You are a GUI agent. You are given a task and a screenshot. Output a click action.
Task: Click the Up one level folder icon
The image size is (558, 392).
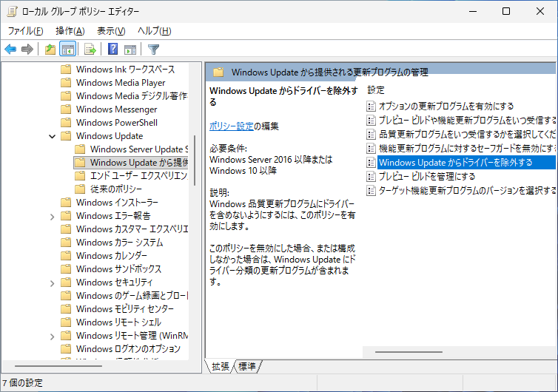coord(50,49)
